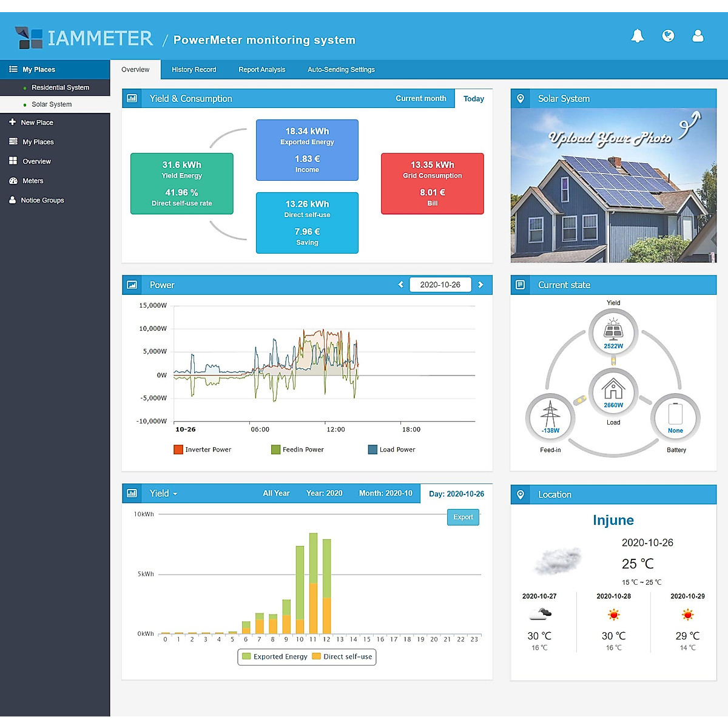Open the Yield metric dropdown
Image resolution: width=728 pixels, height=728 pixels.
pos(162,493)
